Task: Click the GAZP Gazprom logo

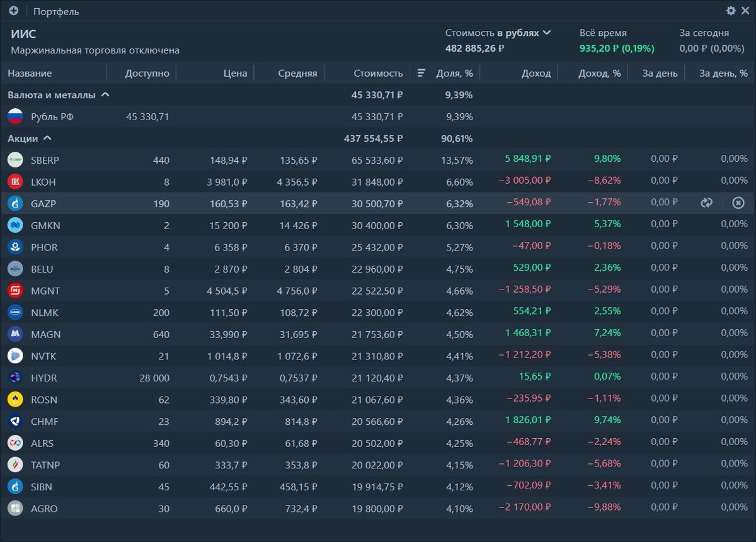Action: tap(15, 203)
